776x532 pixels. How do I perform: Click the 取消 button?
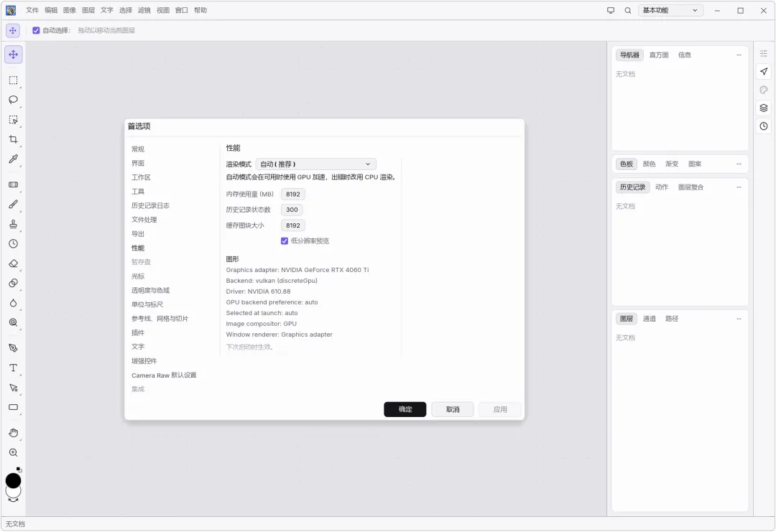tap(453, 409)
